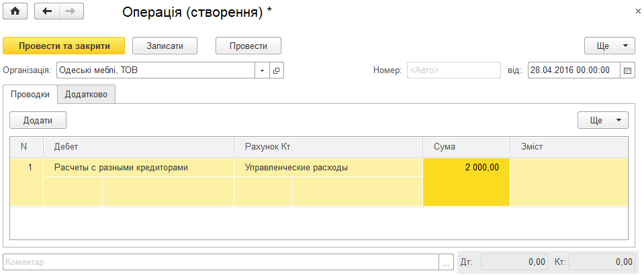Screen dimensions: 644x275
Task: Click the Дт total field 0,00
Action: [514, 262]
